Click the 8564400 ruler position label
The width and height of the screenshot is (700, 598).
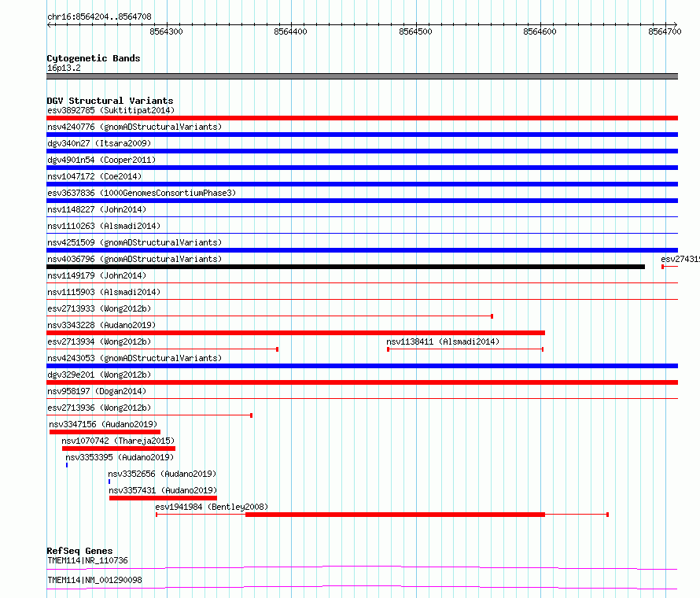tap(291, 31)
